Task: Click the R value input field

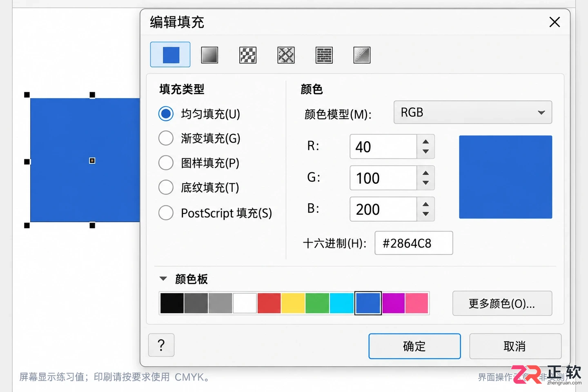Action: click(x=383, y=147)
